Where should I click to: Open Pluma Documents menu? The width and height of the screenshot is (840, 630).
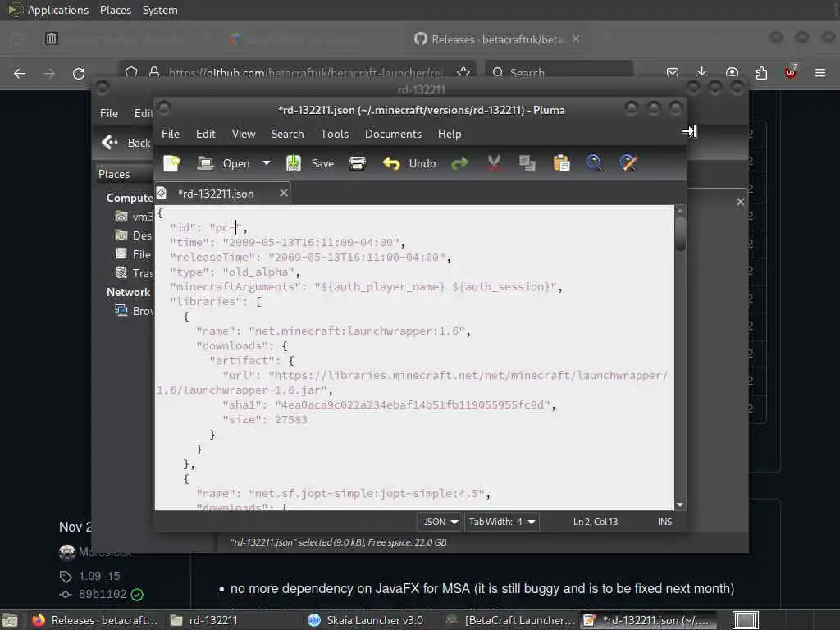(393, 134)
